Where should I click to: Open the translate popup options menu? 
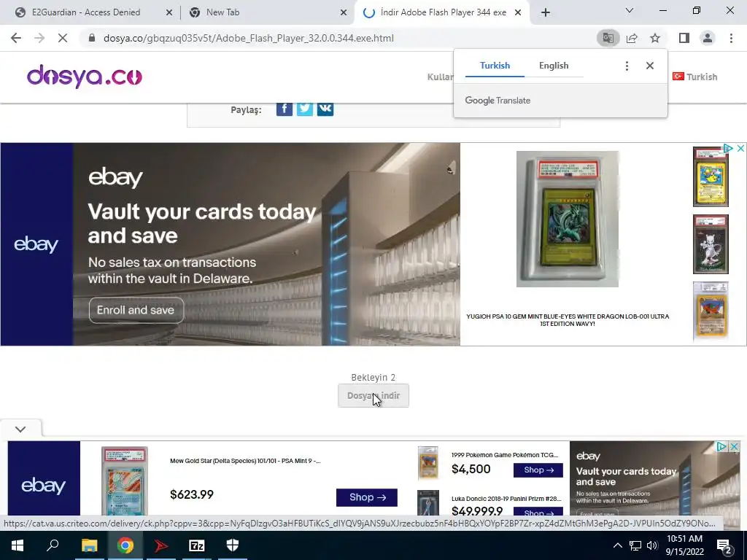point(627,66)
